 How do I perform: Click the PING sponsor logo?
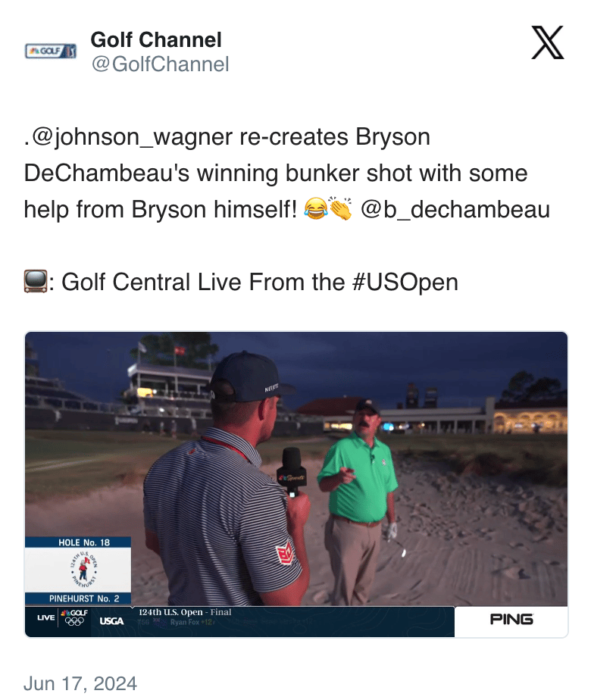(511, 619)
